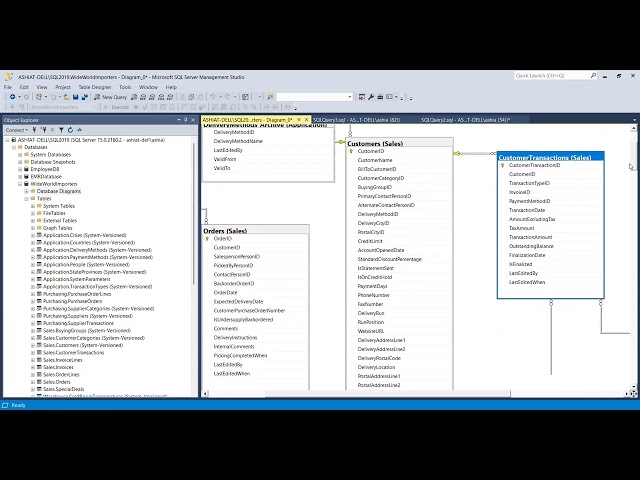Select the Customers (Sales) table header in diagram

[400, 143]
